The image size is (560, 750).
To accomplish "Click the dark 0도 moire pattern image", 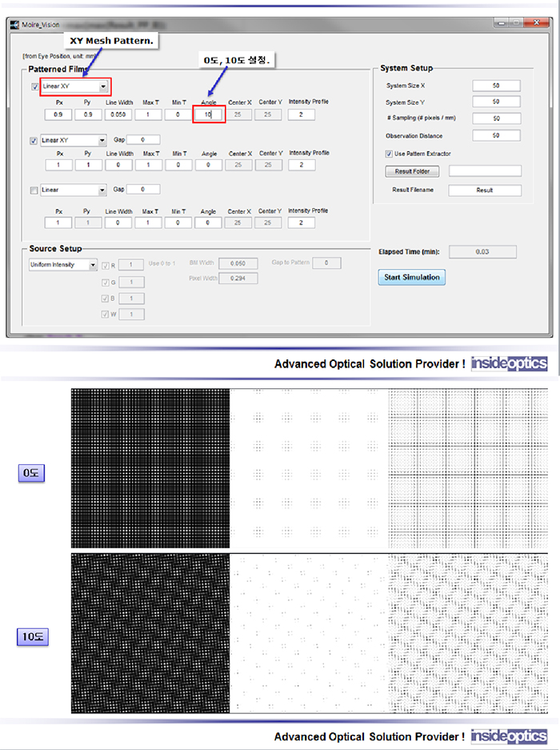I will (150, 468).
